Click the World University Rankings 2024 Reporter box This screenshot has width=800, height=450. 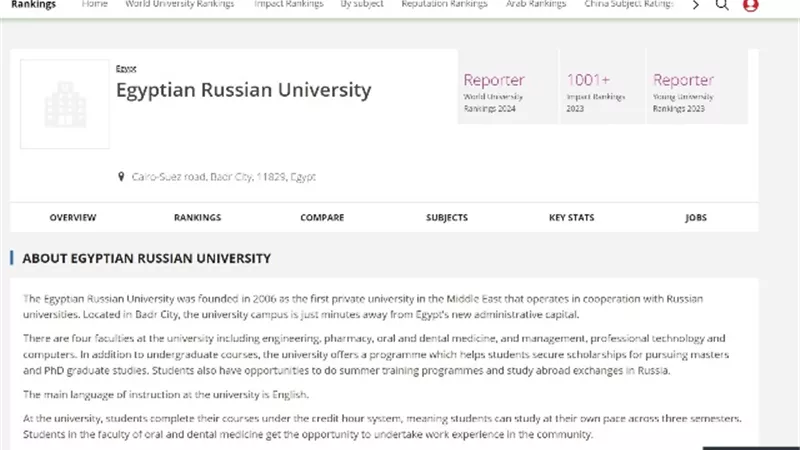508,87
